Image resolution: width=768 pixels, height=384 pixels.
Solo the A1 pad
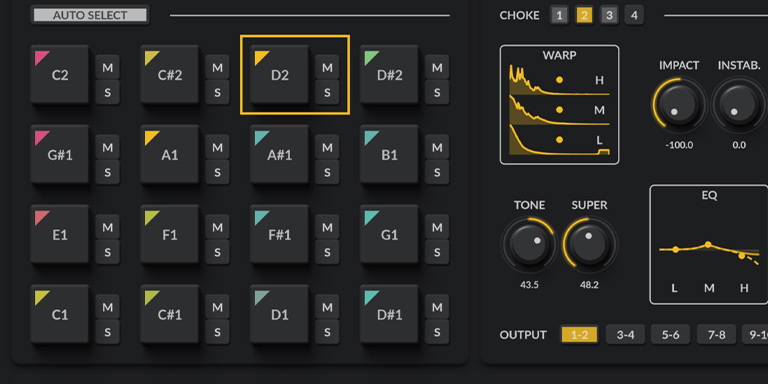click(217, 172)
